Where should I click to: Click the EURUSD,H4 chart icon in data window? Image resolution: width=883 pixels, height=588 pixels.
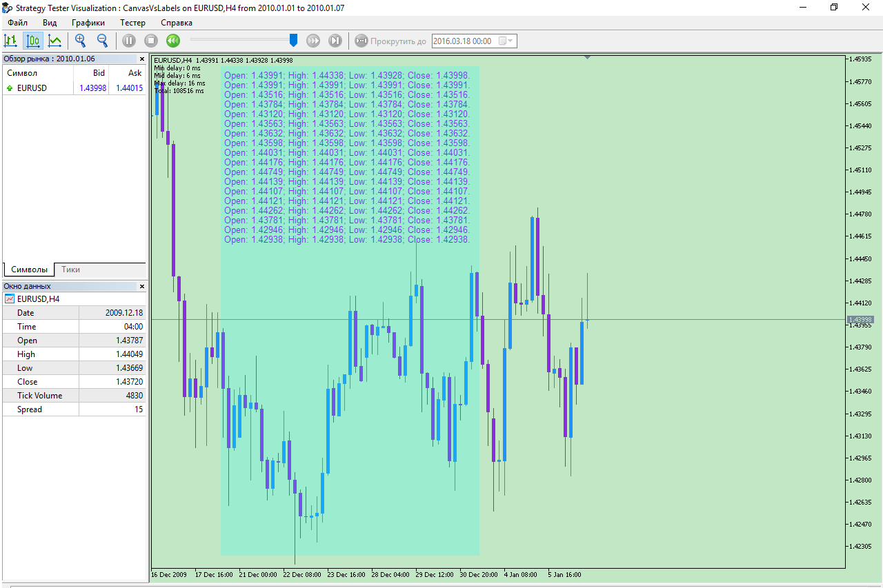10,299
